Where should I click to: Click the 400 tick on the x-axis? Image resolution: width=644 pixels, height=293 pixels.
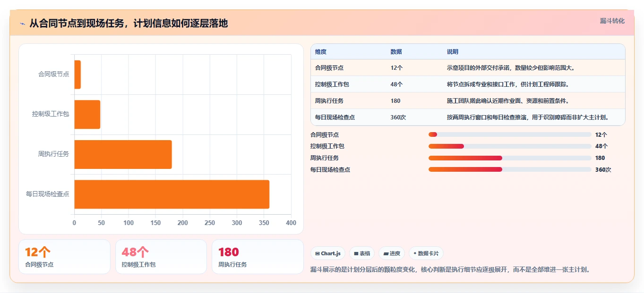291,223
